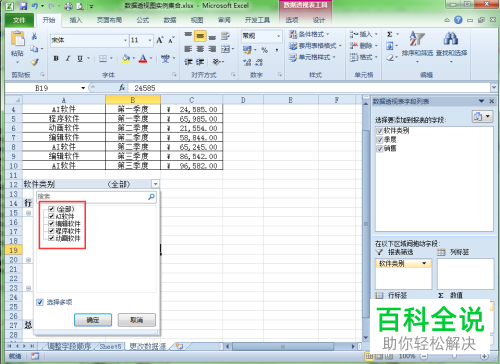Image resolution: width=500 pixels, height=364 pixels.
Task: Click the Save icon in quick access toolbar
Action: [23, 6]
